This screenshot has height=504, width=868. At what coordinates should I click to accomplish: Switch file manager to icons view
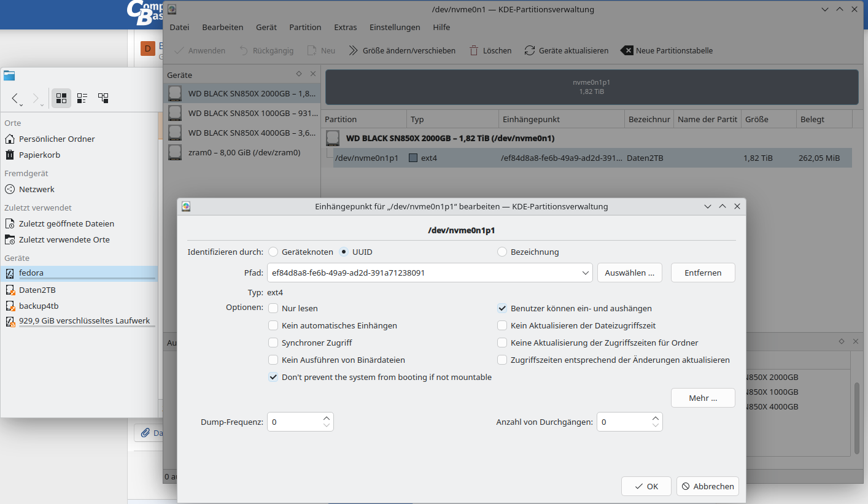(61, 98)
